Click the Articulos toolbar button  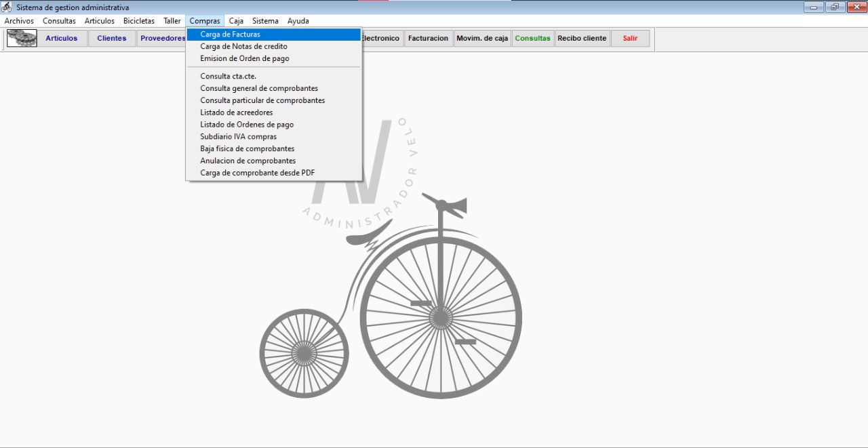[62, 39]
